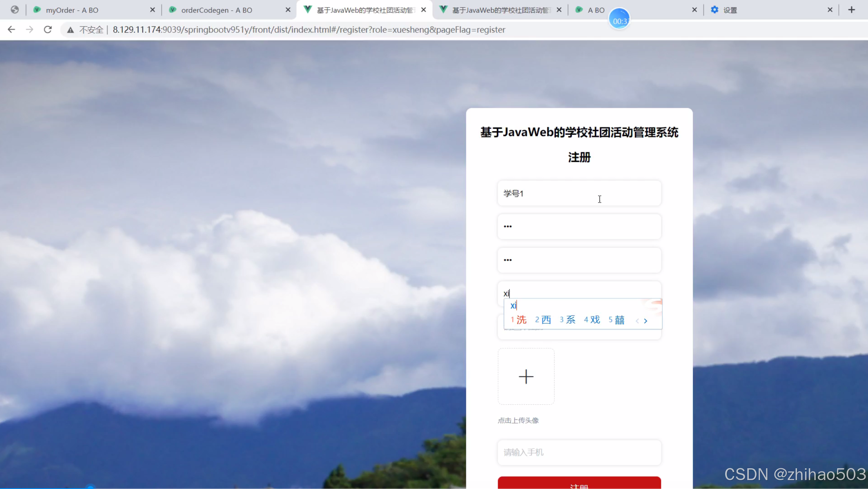This screenshot has width=868, height=489.
Task: Open a new tab with the plus icon
Action: [852, 10]
